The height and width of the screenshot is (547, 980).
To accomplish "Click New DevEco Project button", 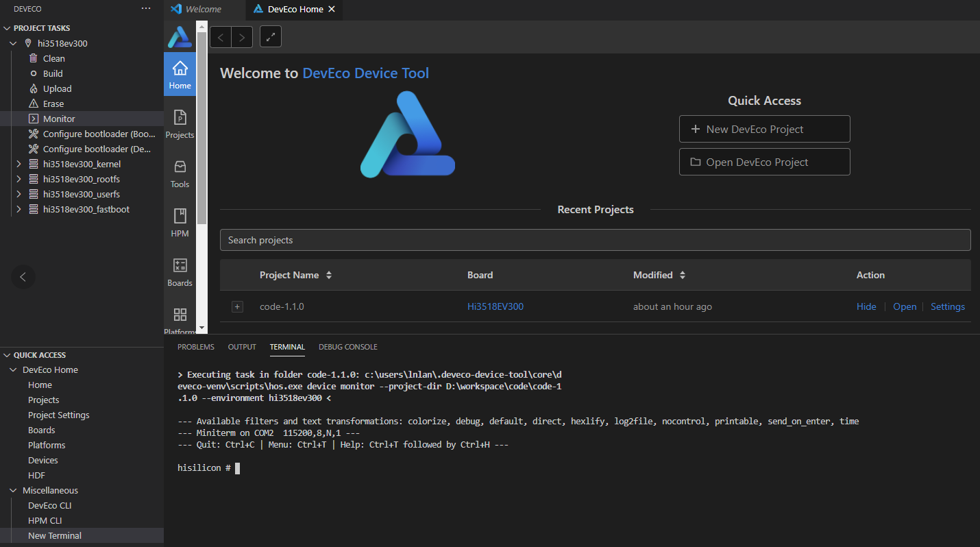I will 764,129.
